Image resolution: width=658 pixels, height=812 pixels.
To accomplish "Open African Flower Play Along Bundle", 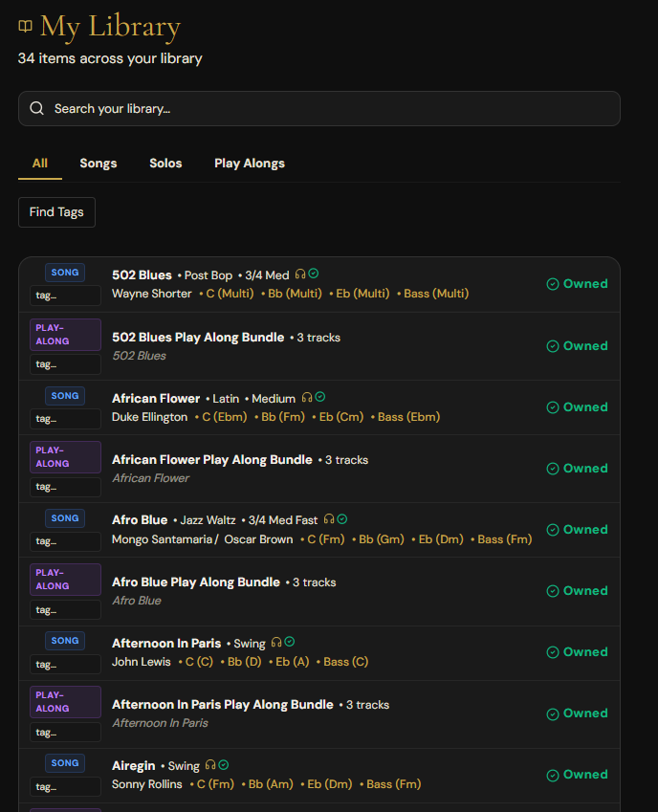I will click(x=212, y=460).
